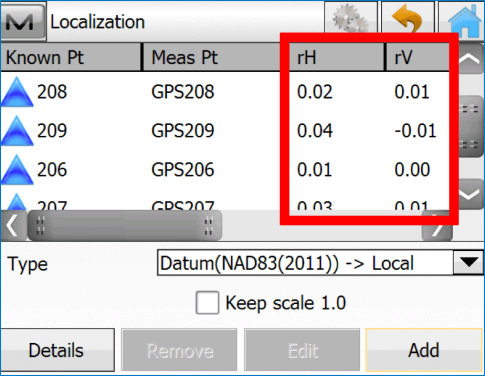Screen dimensions: 485x376
Task: Select known point 209 text
Action: [x=52, y=131]
